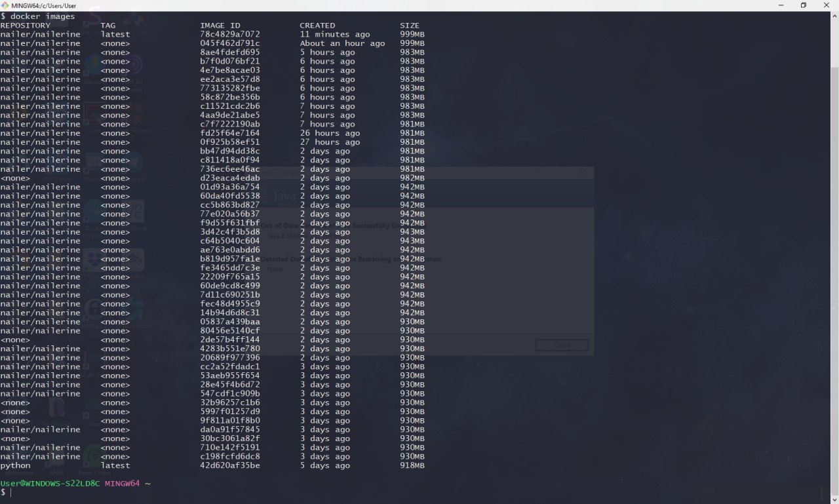839x504 pixels.
Task: Click '5 hours ago' of image 8ae4fdefd695
Action: [x=327, y=52]
